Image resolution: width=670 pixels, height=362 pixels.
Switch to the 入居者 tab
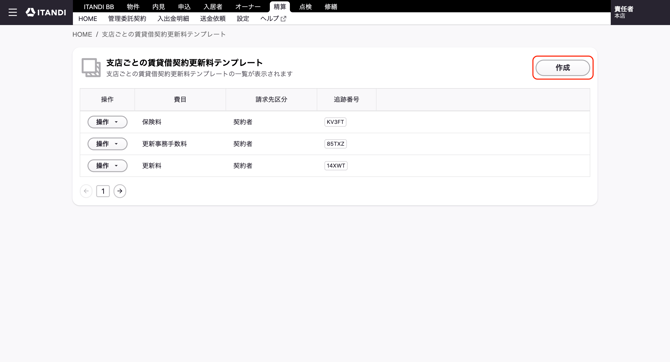213,7
